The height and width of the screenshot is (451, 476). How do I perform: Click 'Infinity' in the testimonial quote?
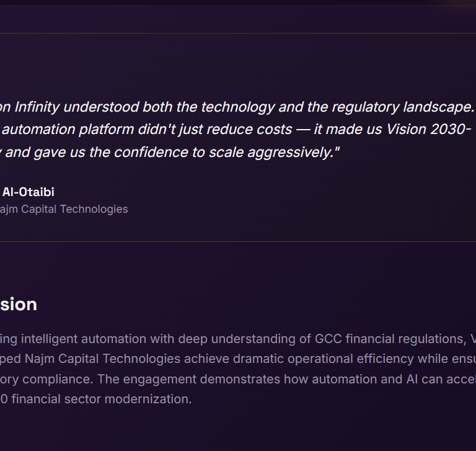tap(37, 107)
